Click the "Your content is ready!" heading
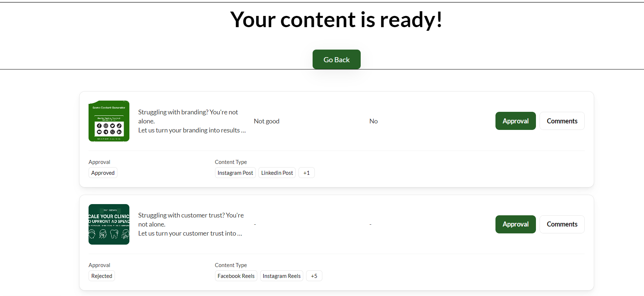 click(336, 20)
